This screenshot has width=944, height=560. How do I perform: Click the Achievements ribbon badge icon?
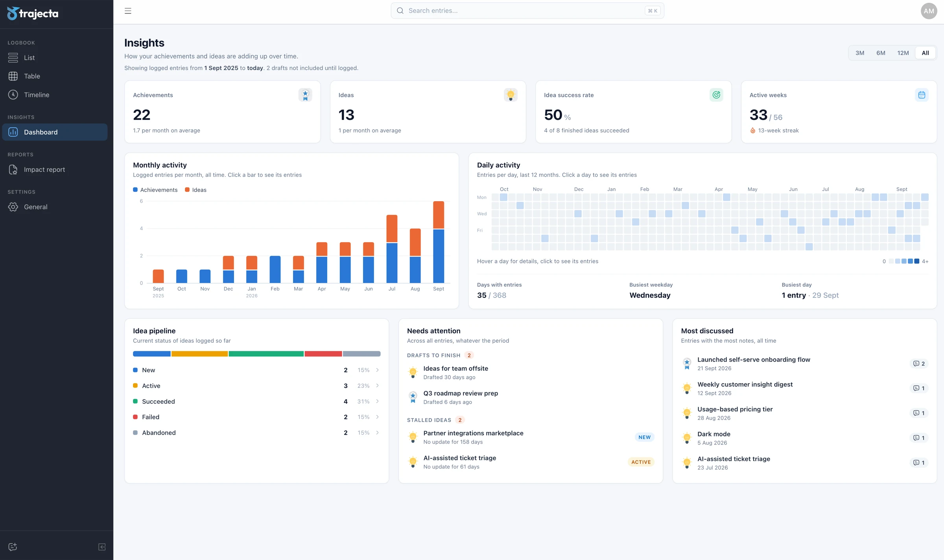tap(305, 95)
